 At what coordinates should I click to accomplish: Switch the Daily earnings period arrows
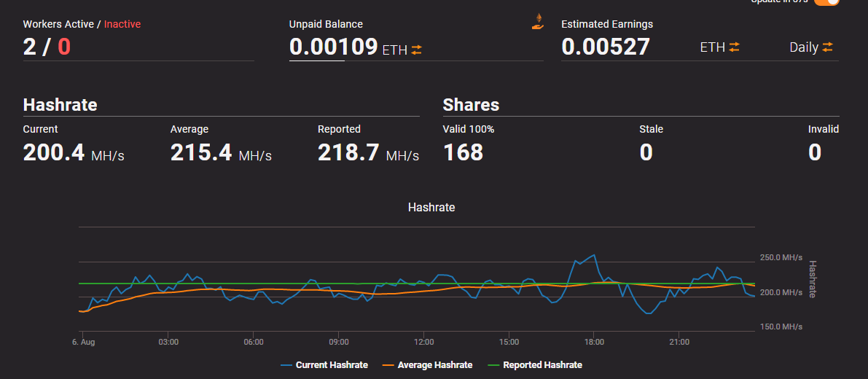[x=828, y=47]
